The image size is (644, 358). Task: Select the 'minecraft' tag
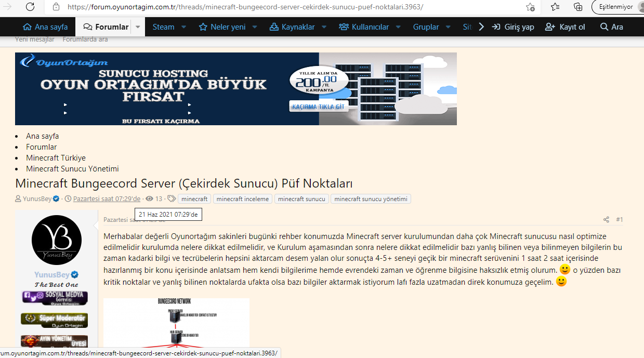[194, 199]
